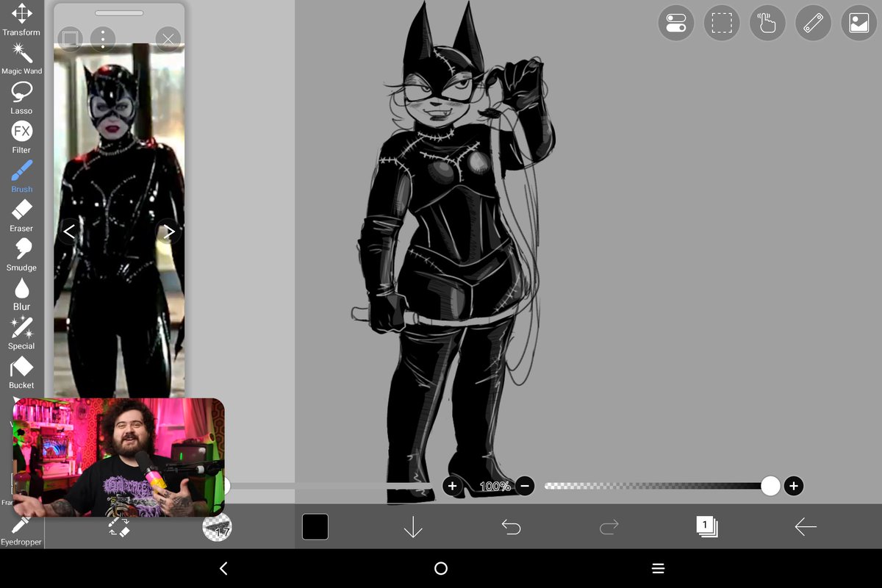Viewport: 882px width, 588px height.
Task: Select the Magic Wand tool
Action: [x=21, y=59]
